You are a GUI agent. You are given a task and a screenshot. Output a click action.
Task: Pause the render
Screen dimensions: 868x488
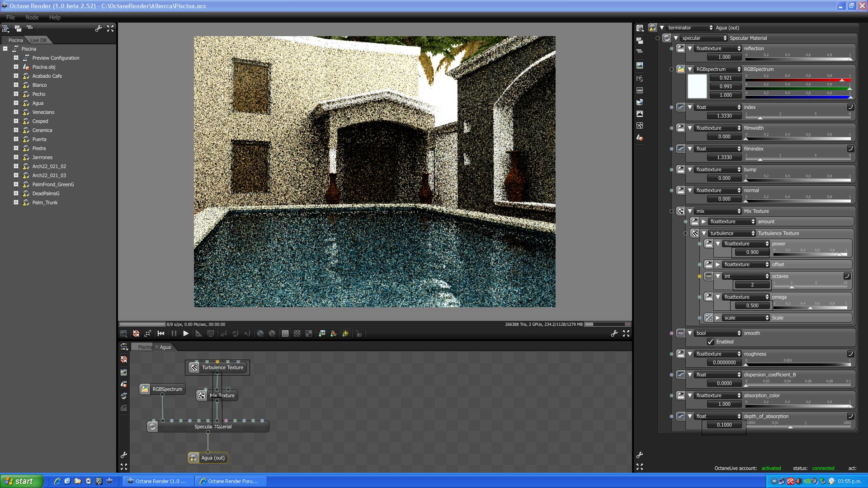[174, 333]
